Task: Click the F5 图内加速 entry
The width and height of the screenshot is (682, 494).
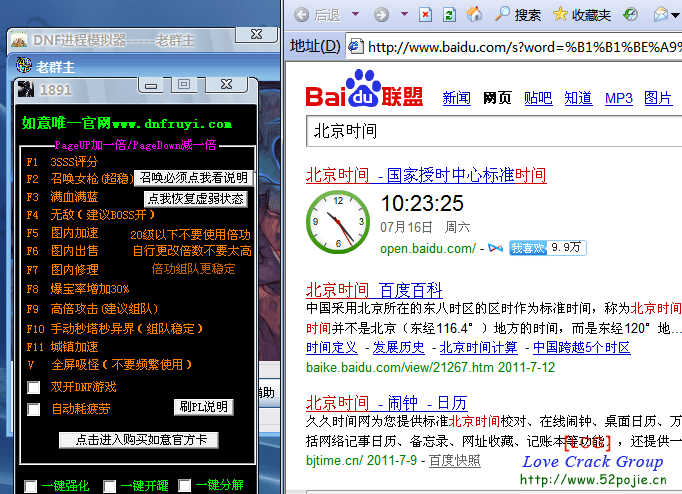Action: pyautogui.click(x=62, y=233)
